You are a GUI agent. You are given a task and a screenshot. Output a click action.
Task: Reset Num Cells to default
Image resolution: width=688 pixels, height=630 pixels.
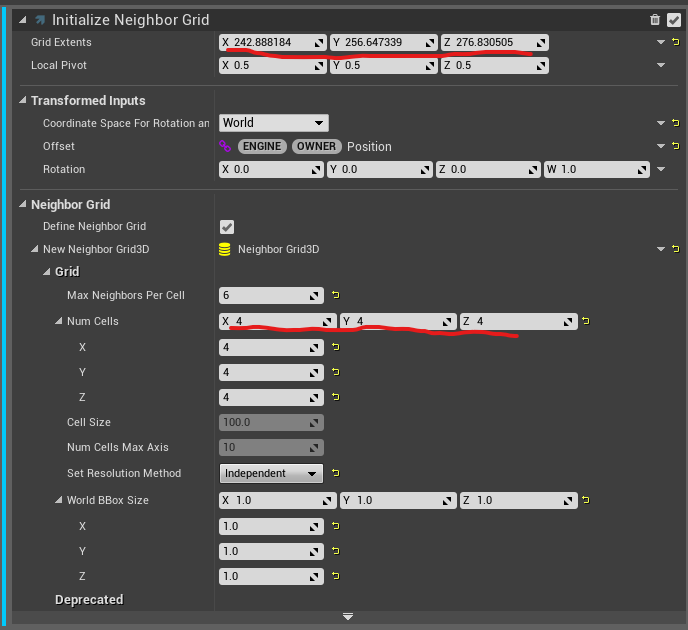585,321
